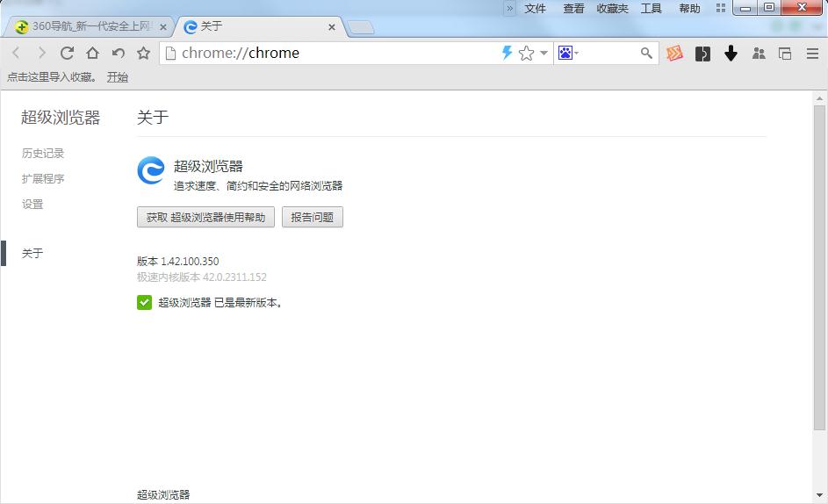Switch to the 360导航 tab
The width and height of the screenshot is (828, 504).
point(90,26)
